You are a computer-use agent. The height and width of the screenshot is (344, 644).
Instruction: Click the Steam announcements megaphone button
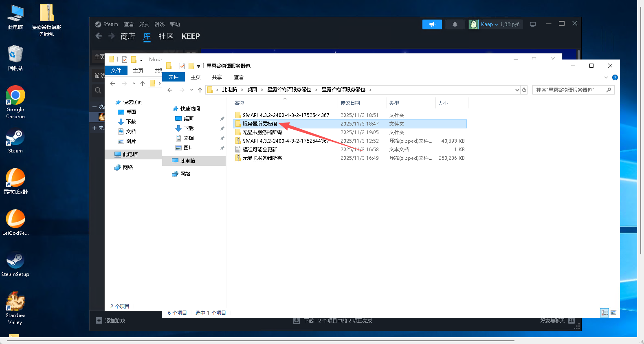(432, 24)
